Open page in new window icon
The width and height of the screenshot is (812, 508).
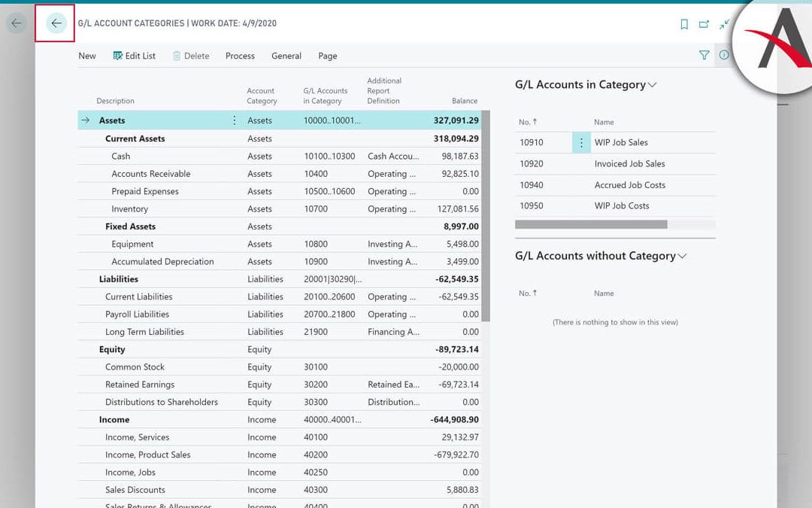click(x=704, y=24)
